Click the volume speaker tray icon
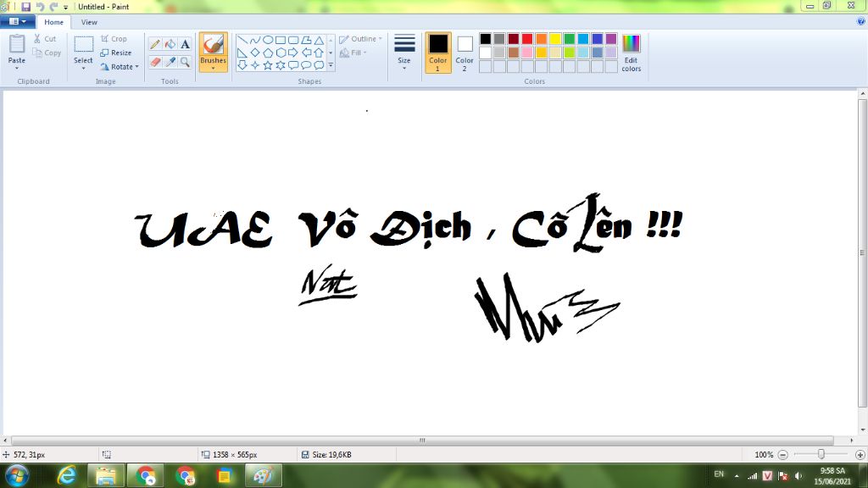 click(798, 476)
